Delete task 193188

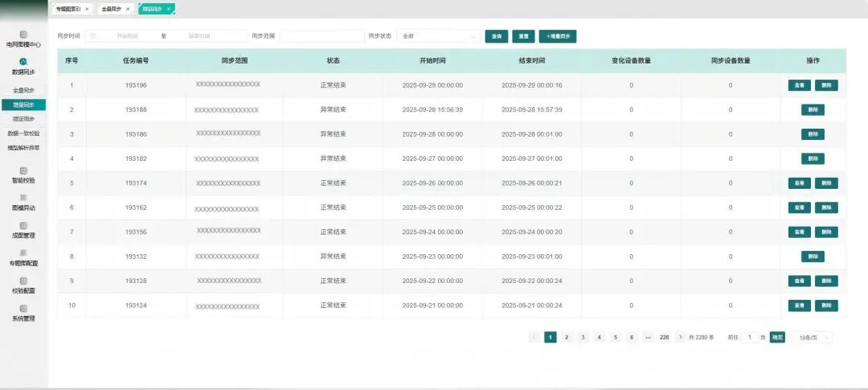point(813,109)
